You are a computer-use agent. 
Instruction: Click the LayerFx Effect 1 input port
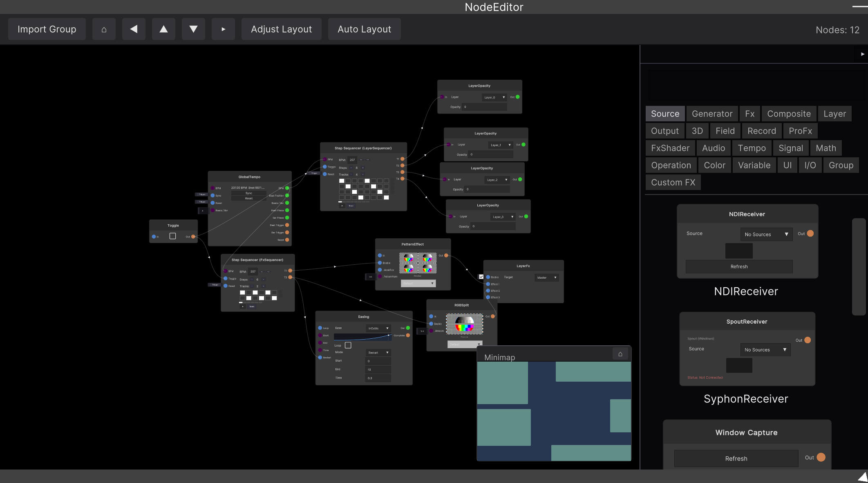488,284
